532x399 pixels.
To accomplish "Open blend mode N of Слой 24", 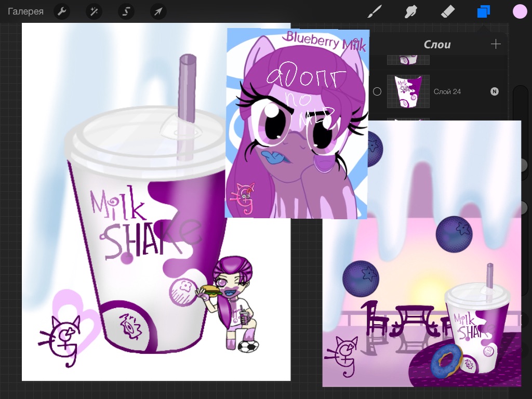I will click(x=495, y=91).
